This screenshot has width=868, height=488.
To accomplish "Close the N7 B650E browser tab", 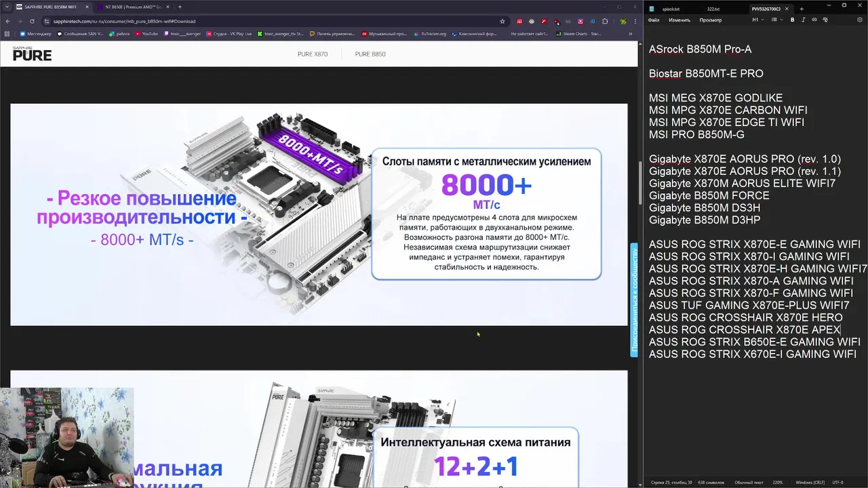I will (x=167, y=7).
